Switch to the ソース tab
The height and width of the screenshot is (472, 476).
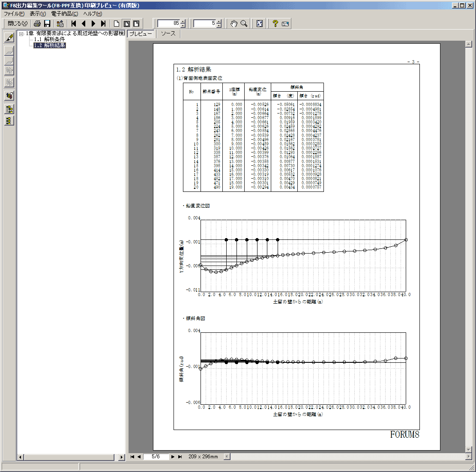click(168, 33)
